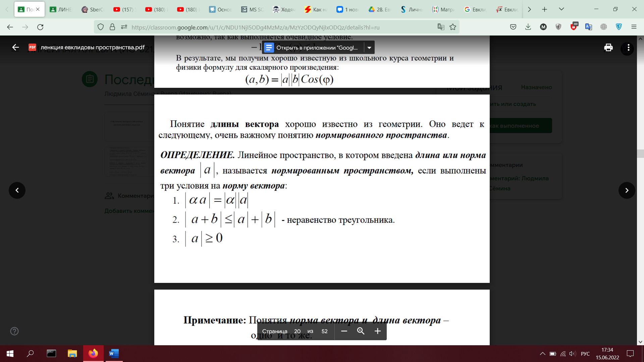
Task: Close the active classroom tab
Action: click(38, 9)
